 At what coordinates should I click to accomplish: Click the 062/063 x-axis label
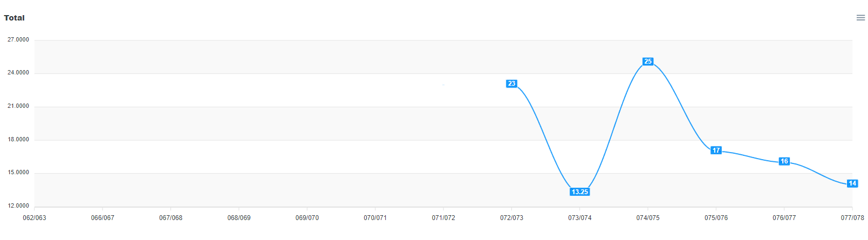click(x=35, y=218)
